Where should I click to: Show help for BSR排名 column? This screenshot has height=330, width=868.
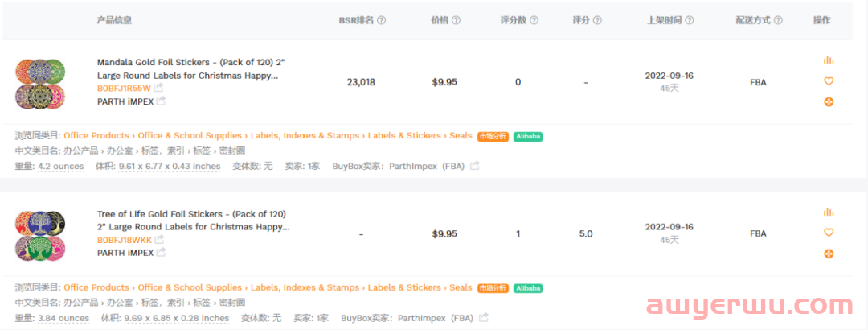[381, 20]
